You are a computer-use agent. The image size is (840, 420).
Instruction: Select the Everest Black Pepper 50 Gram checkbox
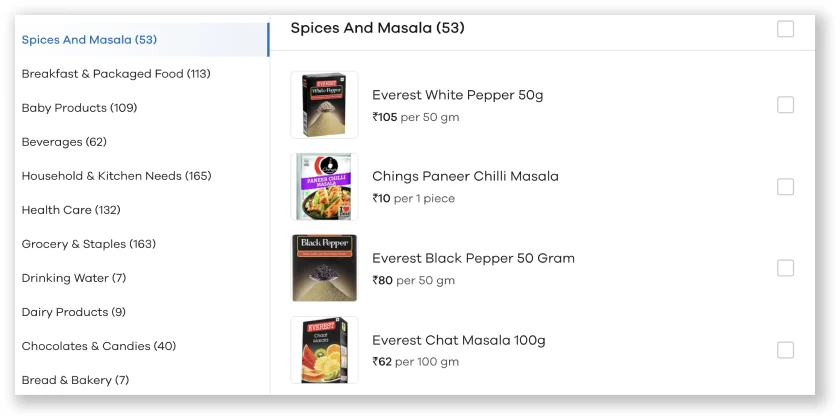(x=785, y=268)
